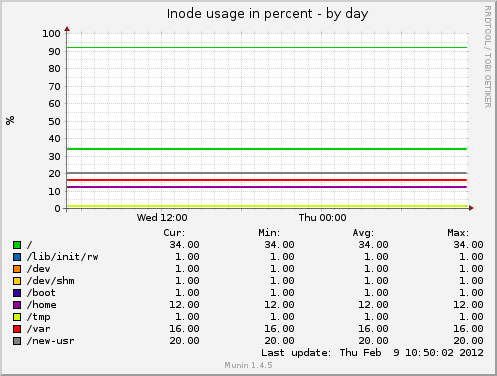Click the dark blue /boot legend swatch
The width and height of the screenshot is (497, 376).
[x=17, y=293]
